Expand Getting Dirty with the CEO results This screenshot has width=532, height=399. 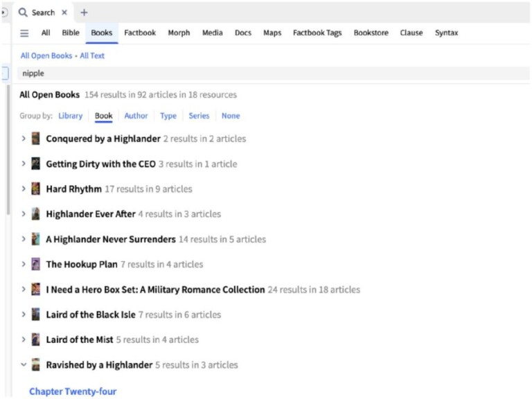24,164
